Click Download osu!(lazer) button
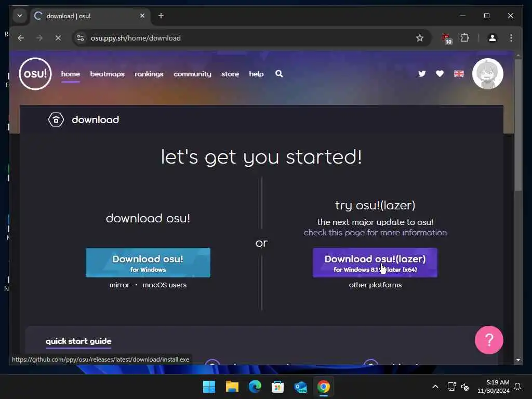This screenshot has height=399, width=532. (375, 262)
